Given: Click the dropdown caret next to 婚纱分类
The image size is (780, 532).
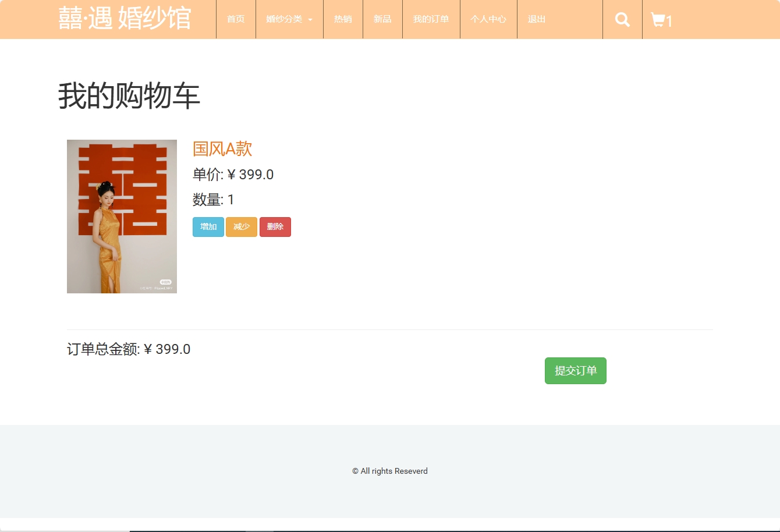Looking at the screenshot, I should [310, 19].
